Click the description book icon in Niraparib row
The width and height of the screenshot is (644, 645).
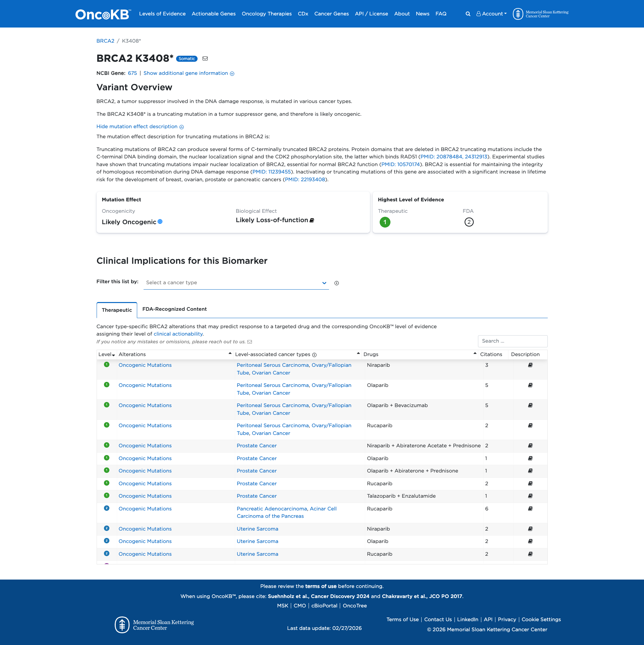pos(530,365)
